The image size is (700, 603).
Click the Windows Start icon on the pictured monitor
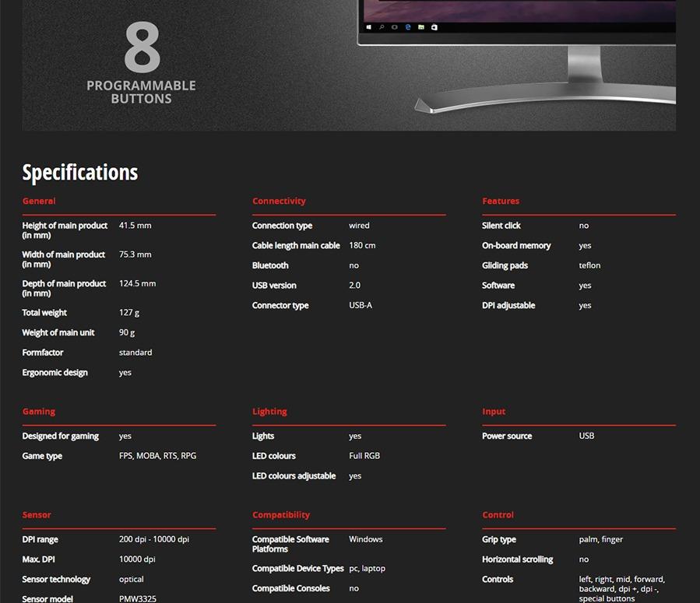point(368,27)
